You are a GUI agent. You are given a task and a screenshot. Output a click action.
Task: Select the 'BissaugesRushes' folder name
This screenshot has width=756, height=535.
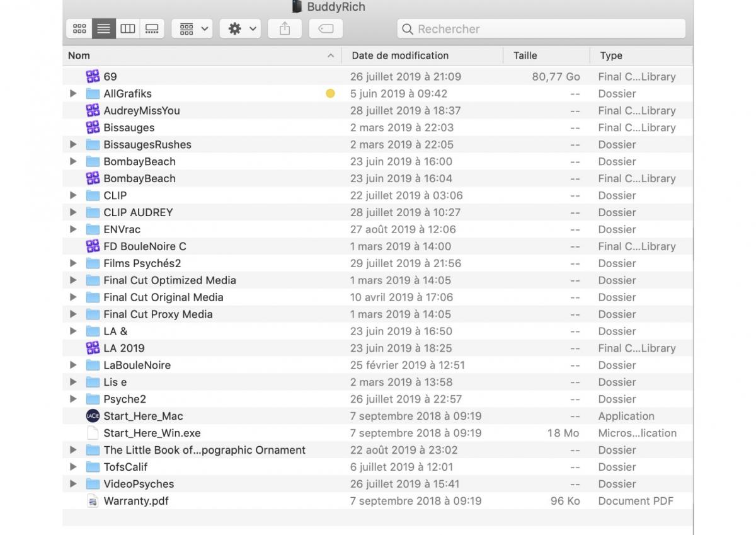point(147,144)
